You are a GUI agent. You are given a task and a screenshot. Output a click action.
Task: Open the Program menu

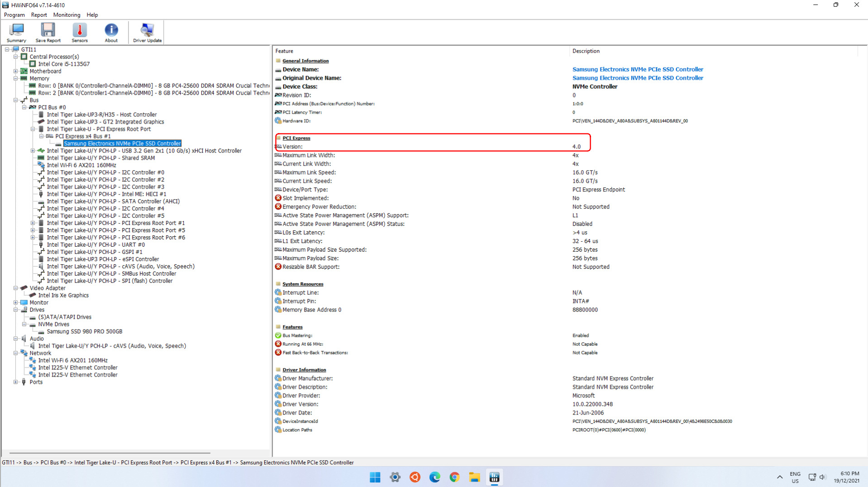click(x=14, y=15)
